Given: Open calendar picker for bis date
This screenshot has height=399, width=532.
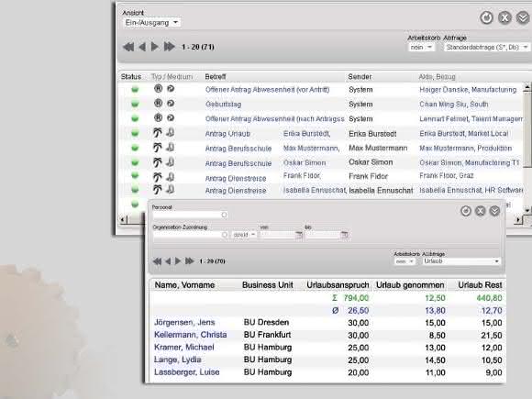Looking at the screenshot, I should click(344, 235).
